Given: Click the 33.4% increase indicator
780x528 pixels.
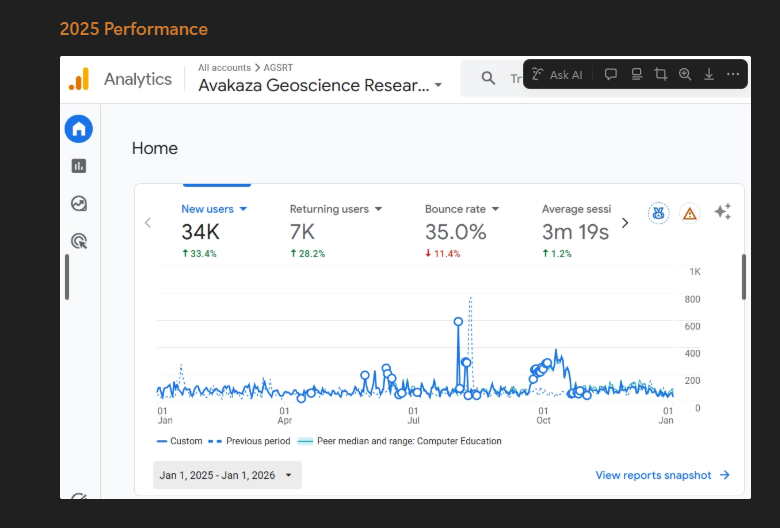Looking at the screenshot, I should pyautogui.click(x=199, y=253).
